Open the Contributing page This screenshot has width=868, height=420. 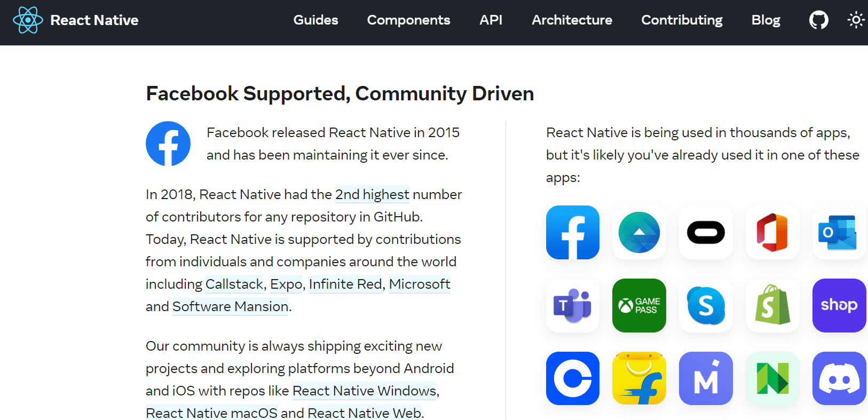click(682, 20)
